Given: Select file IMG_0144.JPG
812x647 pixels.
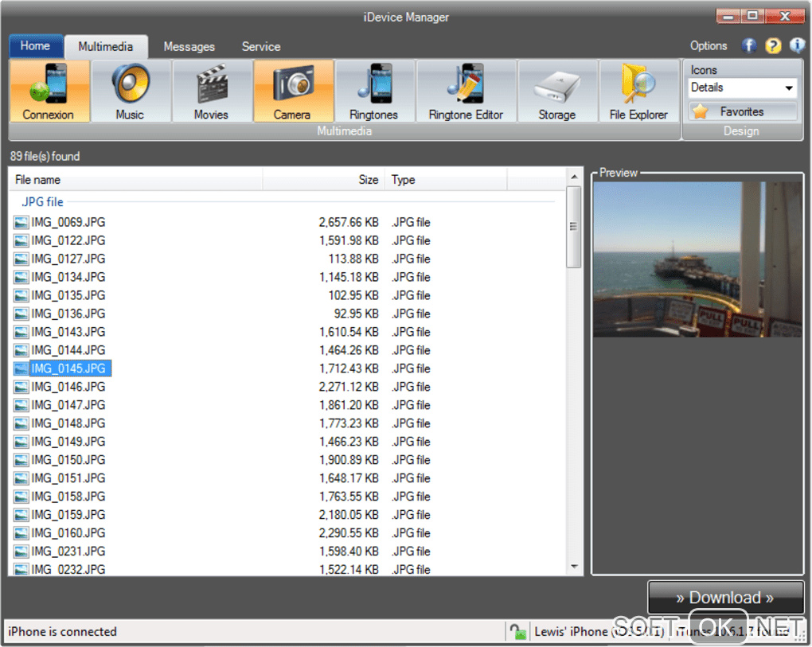Looking at the screenshot, I should coord(68,350).
